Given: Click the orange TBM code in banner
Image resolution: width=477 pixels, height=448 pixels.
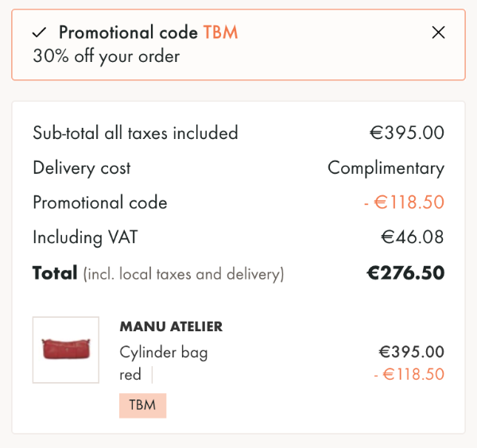Looking at the screenshot, I should pyautogui.click(x=220, y=33).
